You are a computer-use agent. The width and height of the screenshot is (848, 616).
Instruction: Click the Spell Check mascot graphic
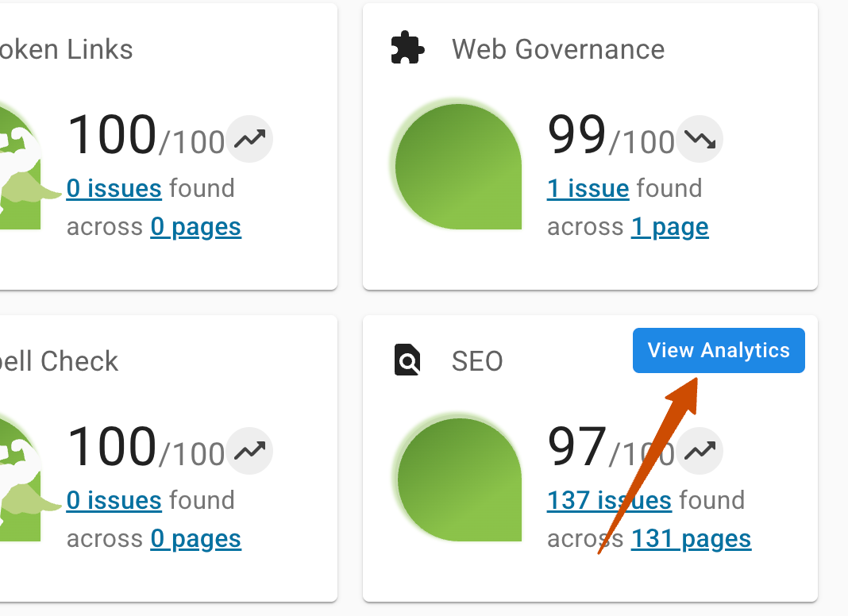tap(20, 476)
